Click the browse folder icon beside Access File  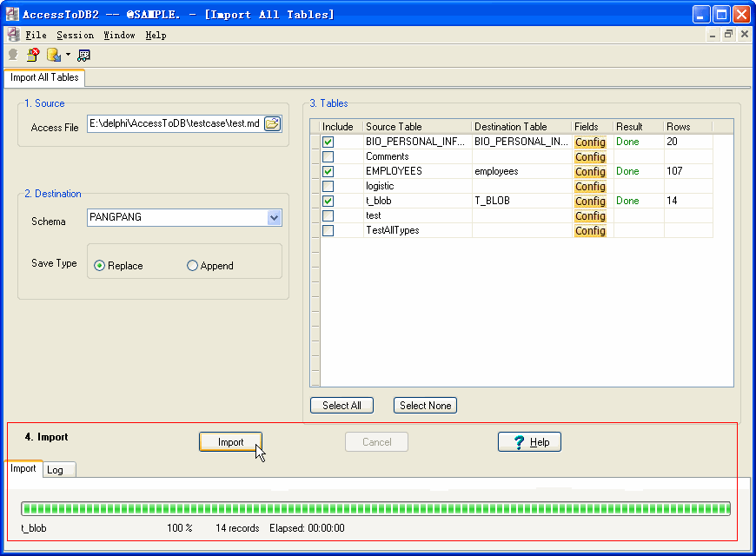[273, 124]
